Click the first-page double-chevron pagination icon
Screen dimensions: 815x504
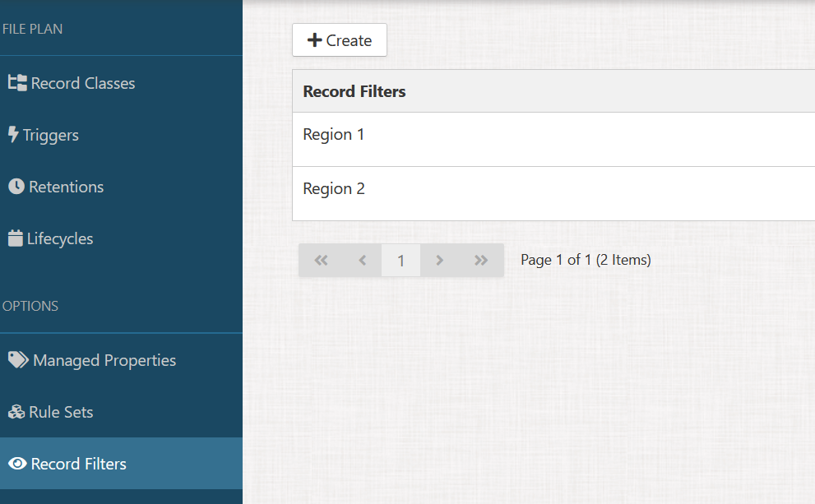(x=320, y=259)
